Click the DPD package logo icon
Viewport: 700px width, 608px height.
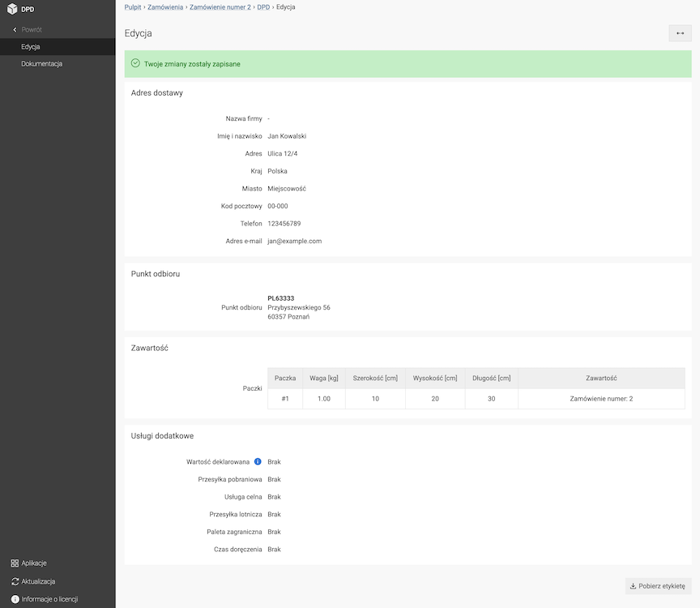click(12, 9)
